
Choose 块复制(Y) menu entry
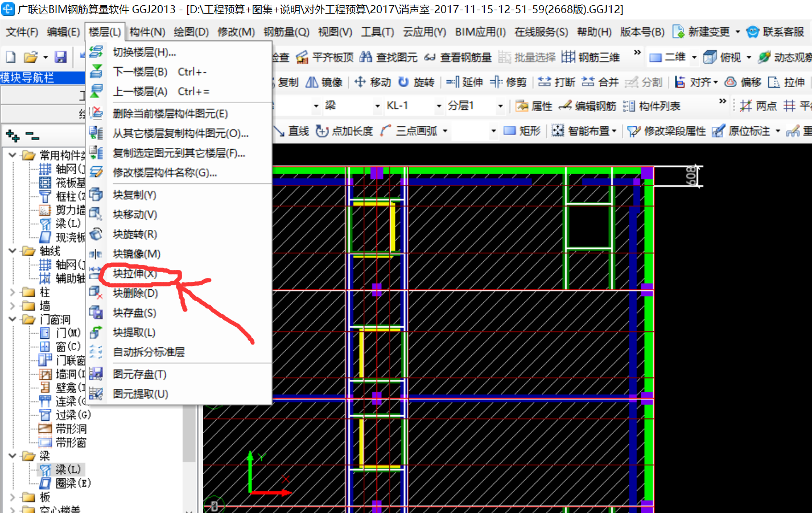tap(135, 195)
